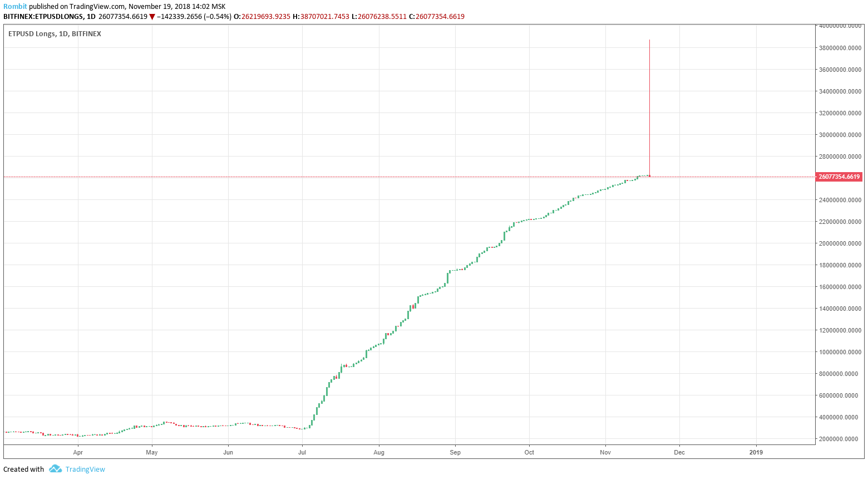The height and width of the screenshot is (479, 868).
Task: Click the 2019 label on time axis
Action: [756, 452]
